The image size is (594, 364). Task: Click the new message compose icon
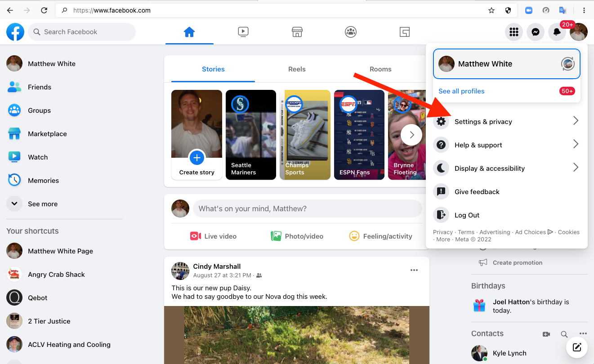577,347
